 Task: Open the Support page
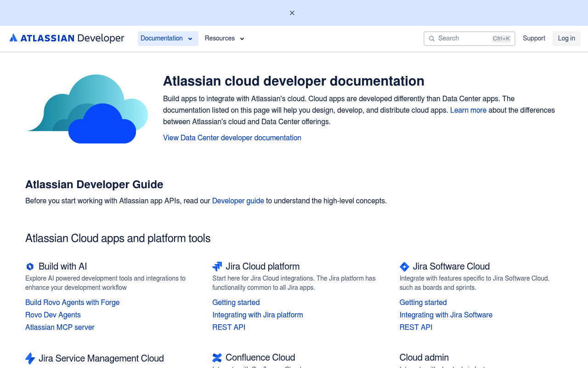pos(534,38)
